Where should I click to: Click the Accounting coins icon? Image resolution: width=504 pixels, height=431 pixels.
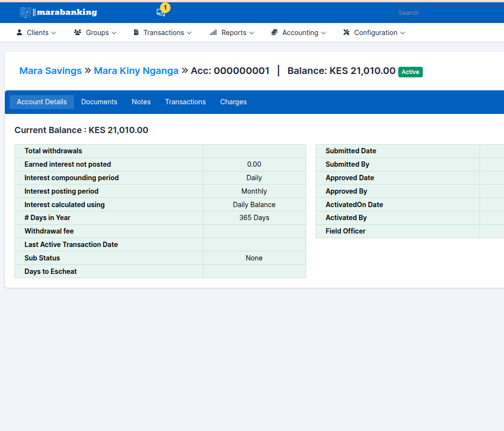[x=274, y=32]
